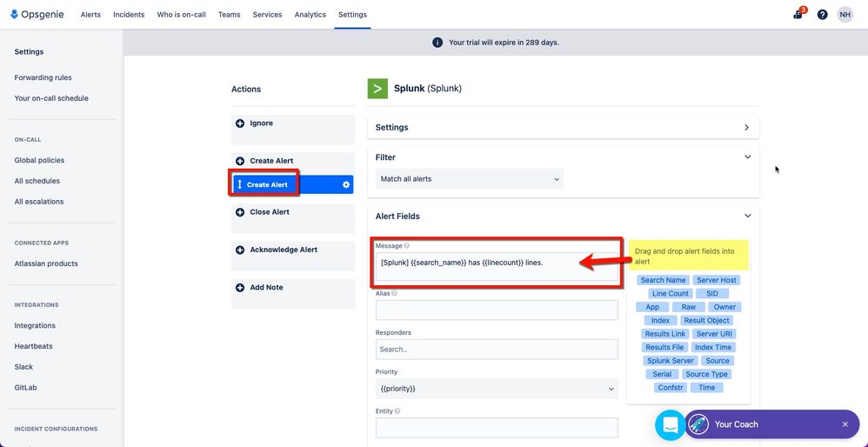
Task: Open Atlassian products in sidebar
Action: point(46,264)
